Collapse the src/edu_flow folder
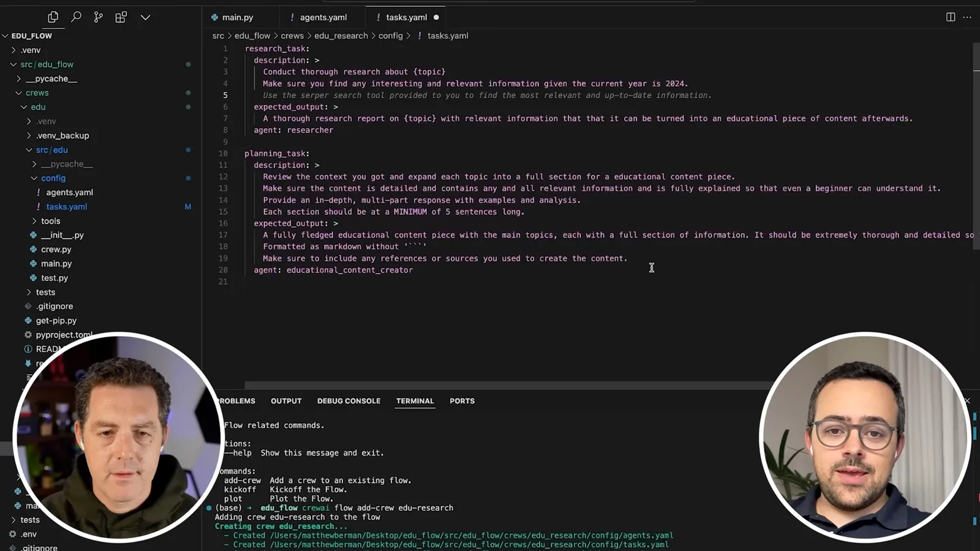 pos(47,64)
